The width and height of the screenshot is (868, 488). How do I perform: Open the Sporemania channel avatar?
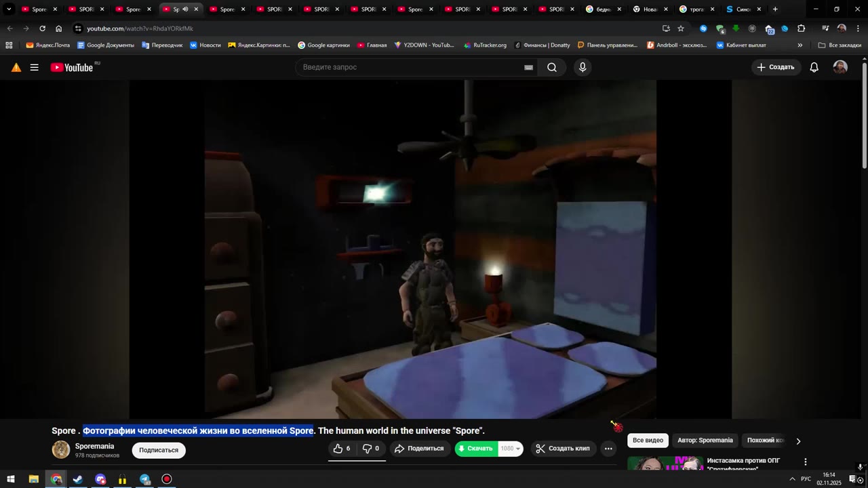click(61, 449)
